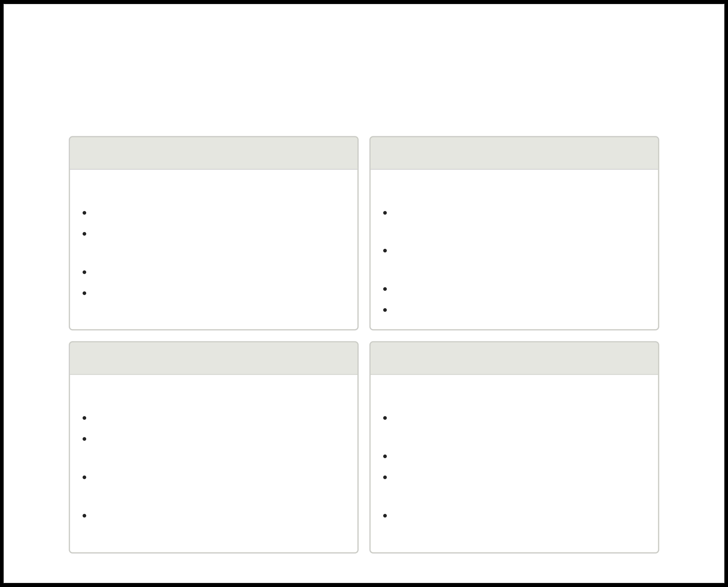
Task: Select last bullet in bottom-right card
Action: click(385, 516)
